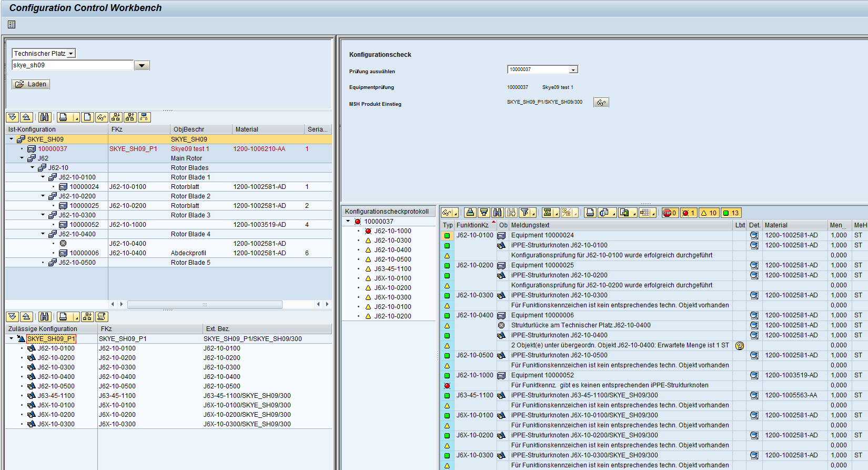Click the blue-top structure icon in Ist-Konfiguration toolbar
868x470 pixels.
tap(144, 117)
